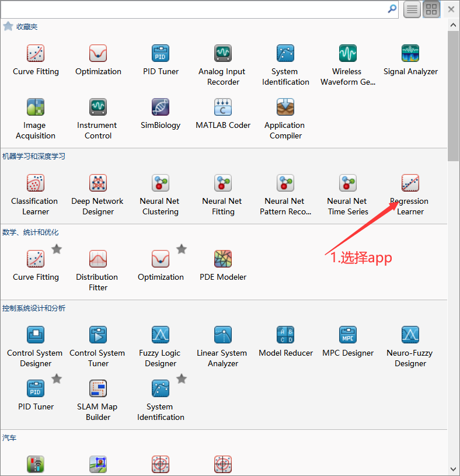This screenshot has height=476, width=460.
Task: Open Distribution Fitter app
Action: [98, 271]
